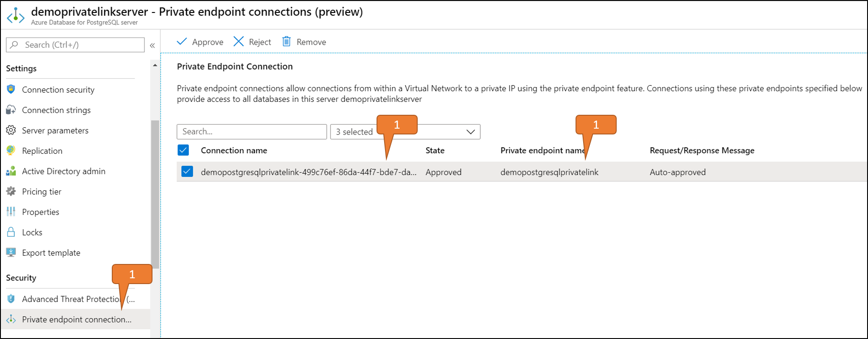Open Export template menu item
868x339 pixels.
coord(51,253)
